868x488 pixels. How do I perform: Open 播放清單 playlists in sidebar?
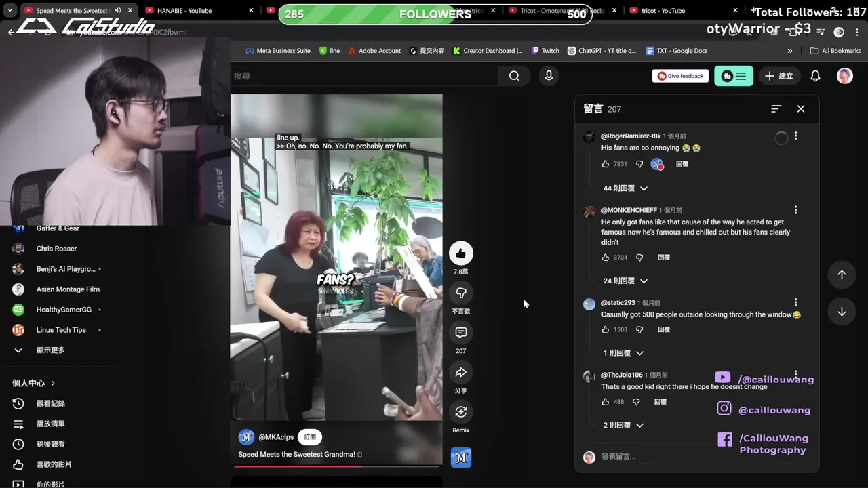(x=51, y=424)
